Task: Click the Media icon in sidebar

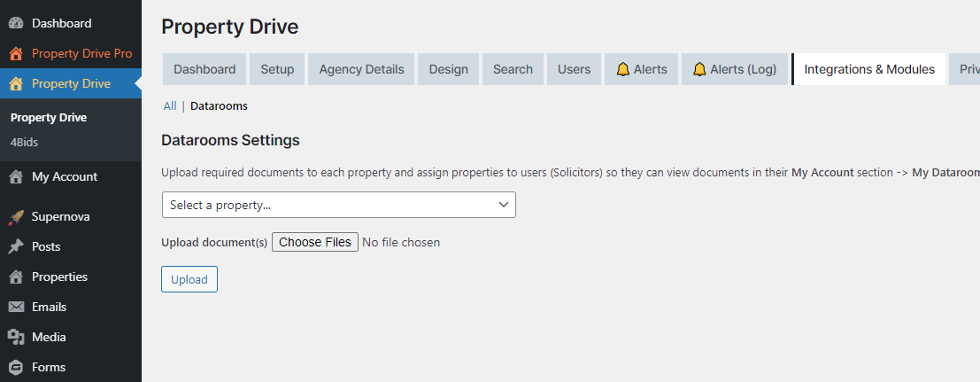Action: pos(16,337)
